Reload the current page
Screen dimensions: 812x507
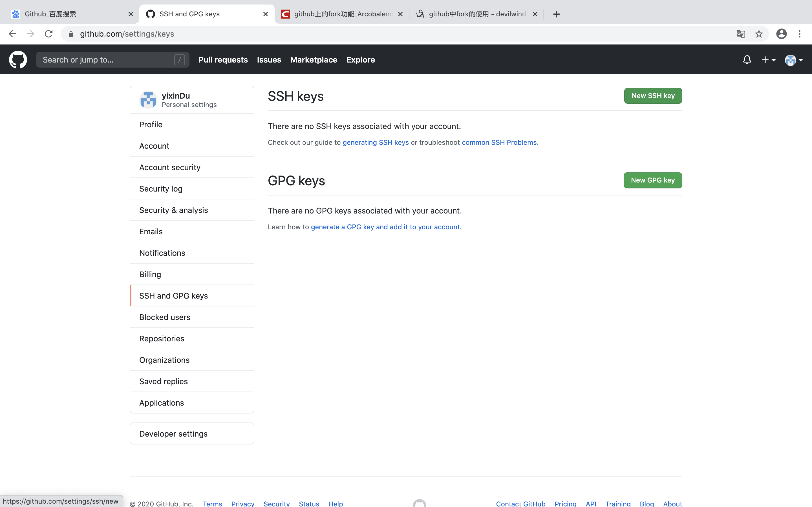[48, 34]
